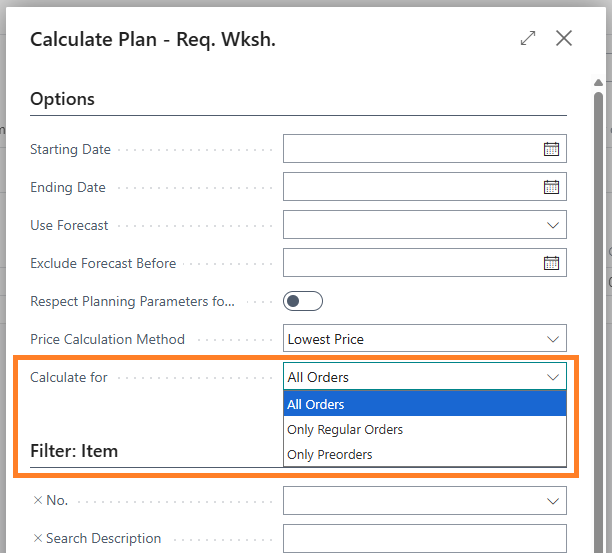612x553 pixels.
Task: Expand the dialog to full screen
Action: coord(528,39)
